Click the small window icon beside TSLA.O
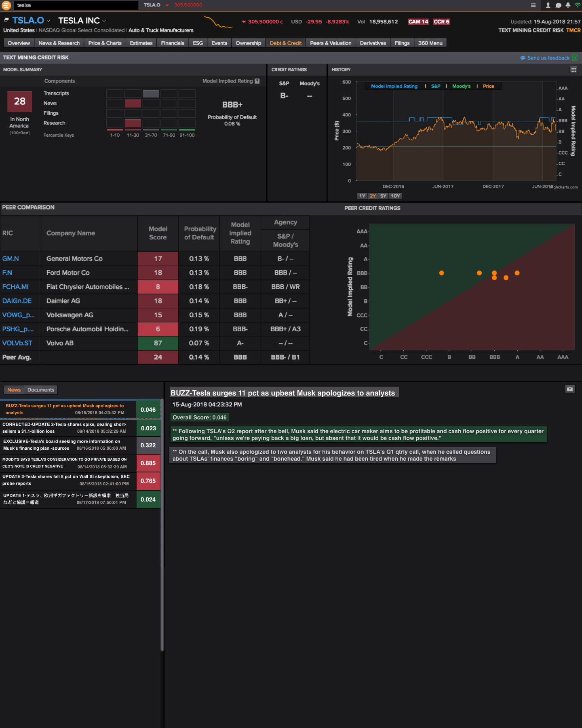This screenshot has width=582, height=728. click(6, 20)
